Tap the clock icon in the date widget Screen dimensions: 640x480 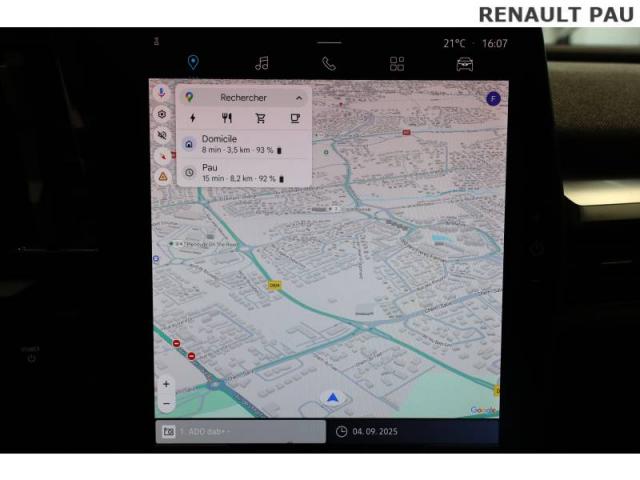click(x=342, y=431)
